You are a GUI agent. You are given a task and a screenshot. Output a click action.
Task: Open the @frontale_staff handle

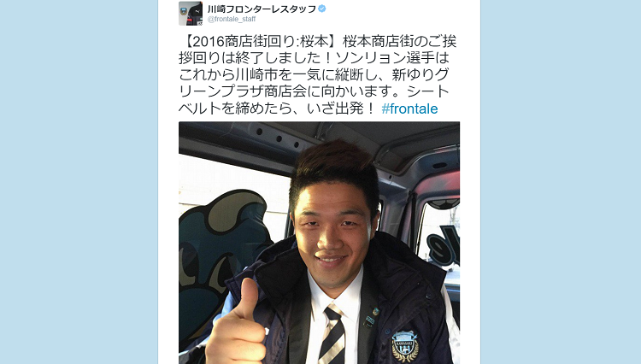click(232, 19)
